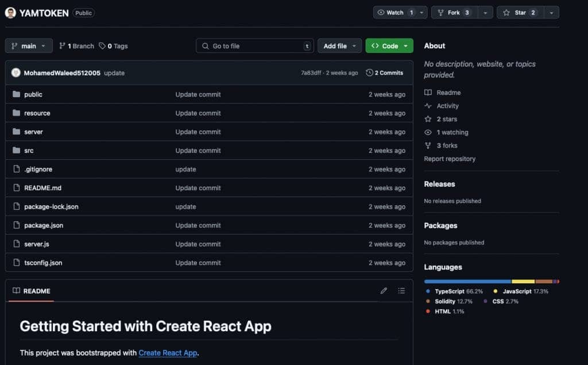The image size is (588, 365).
Task: Open the green Code dropdown
Action: pos(389,46)
